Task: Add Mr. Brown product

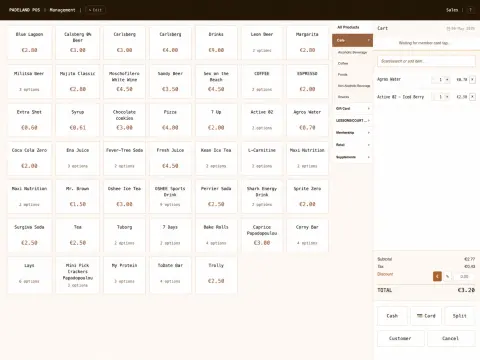Action: [x=78, y=197]
